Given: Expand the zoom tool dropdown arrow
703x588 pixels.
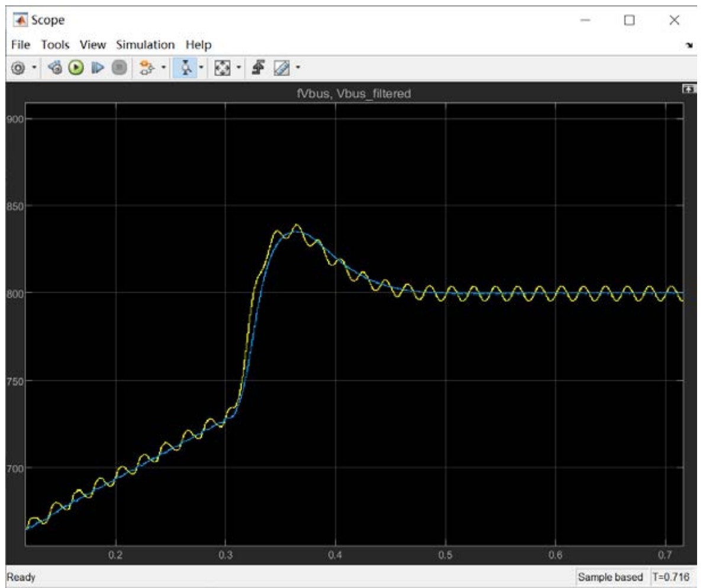Looking at the screenshot, I should [x=201, y=69].
